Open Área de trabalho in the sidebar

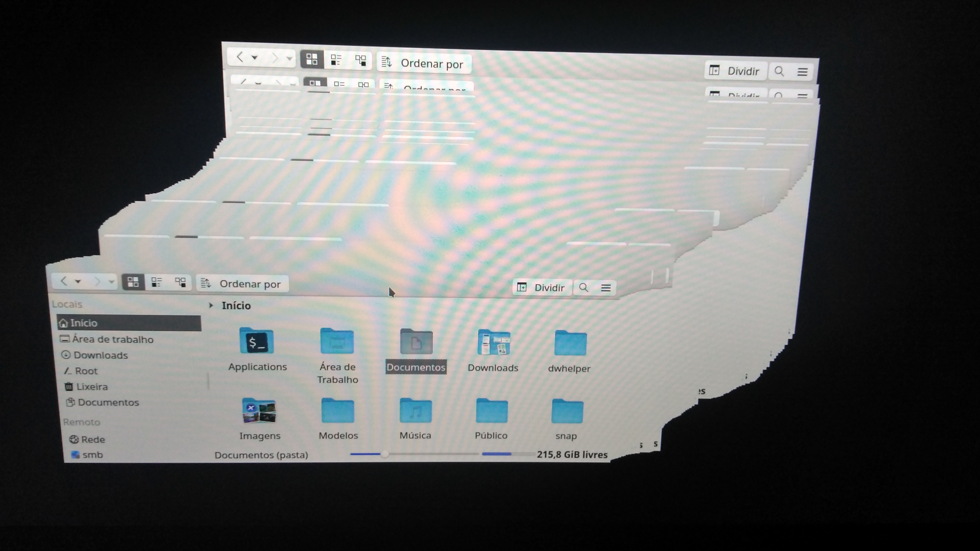(x=107, y=339)
